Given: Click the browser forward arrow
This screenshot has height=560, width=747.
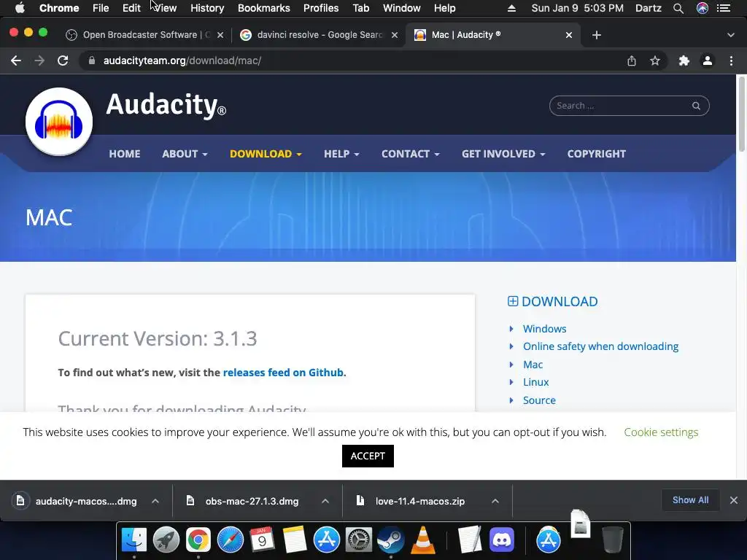Looking at the screenshot, I should click(x=39, y=61).
